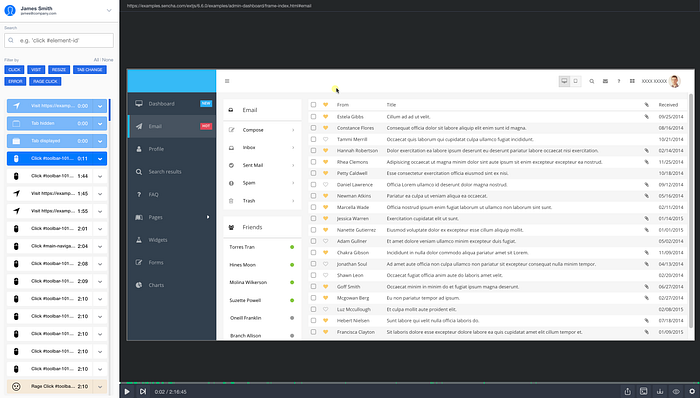Screen dimensions: 700x398
Task: Click attachment icon on Estela Gibbs row
Action: coord(646,116)
